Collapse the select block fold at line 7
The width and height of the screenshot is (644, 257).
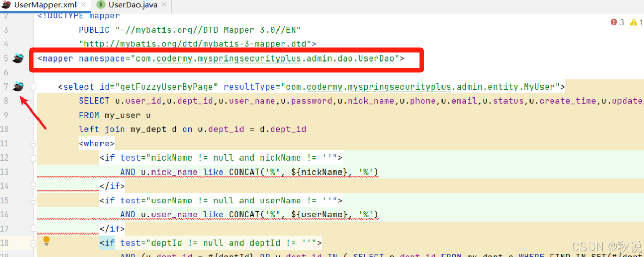click(x=33, y=87)
